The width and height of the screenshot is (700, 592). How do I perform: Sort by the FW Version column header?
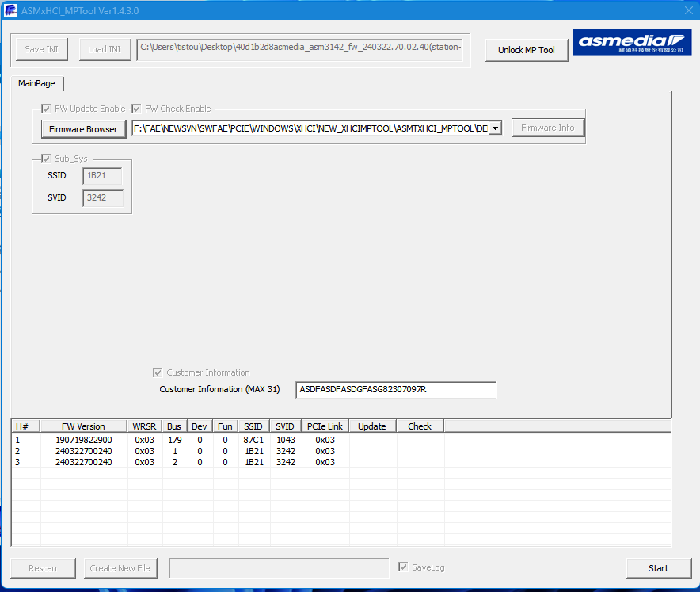coord(83,426)
